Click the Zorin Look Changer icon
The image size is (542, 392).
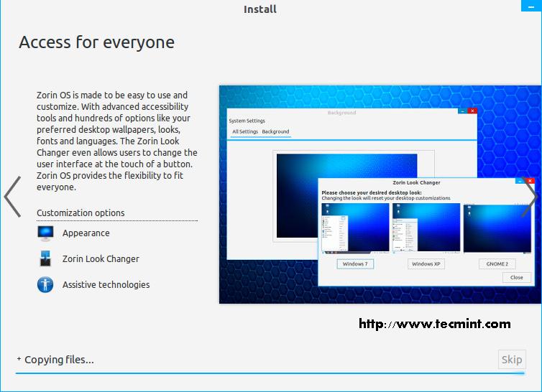[x=45, y=258]
